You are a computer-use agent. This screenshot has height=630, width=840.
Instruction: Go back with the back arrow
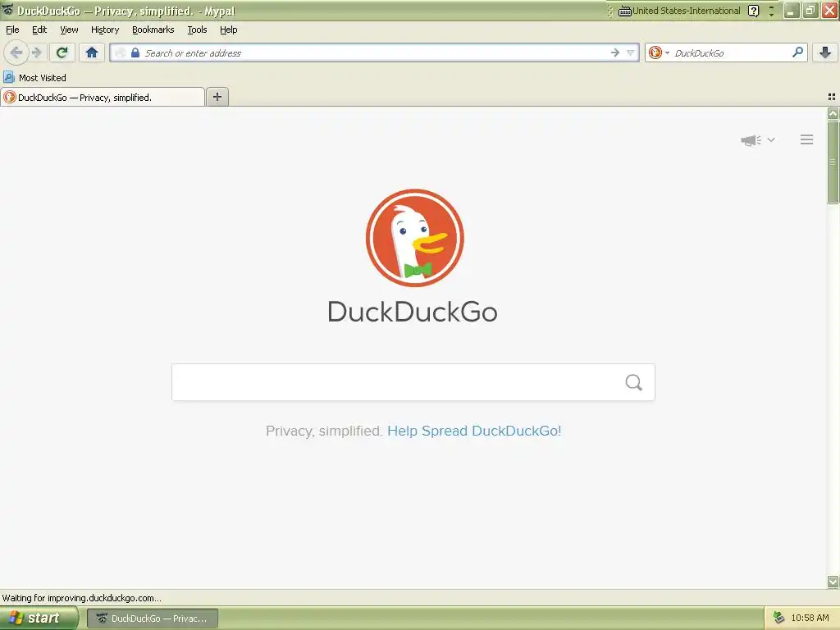point(16,52)
